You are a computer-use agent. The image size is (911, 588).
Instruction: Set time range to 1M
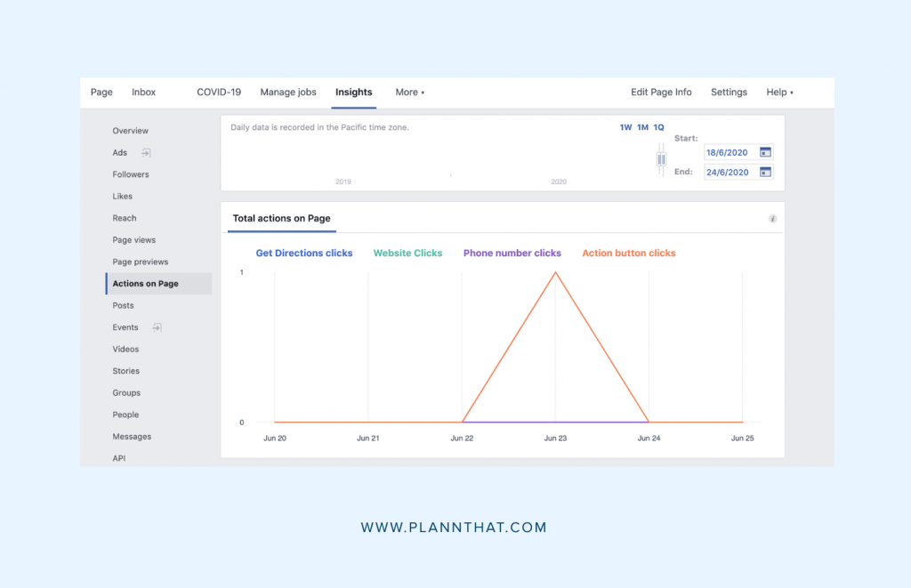point(642,127)
